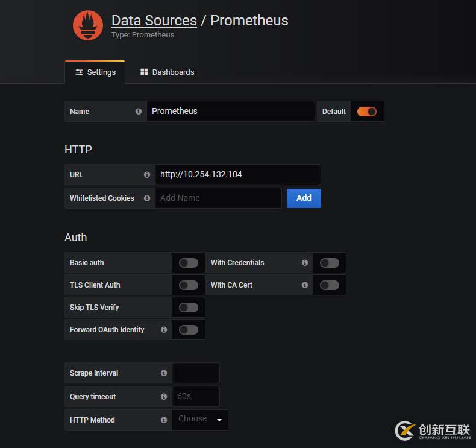Viewport: 476px width, 448px height.
Task: Click the blue Add button
Action: pyautogui.click(x=304, y=198)
